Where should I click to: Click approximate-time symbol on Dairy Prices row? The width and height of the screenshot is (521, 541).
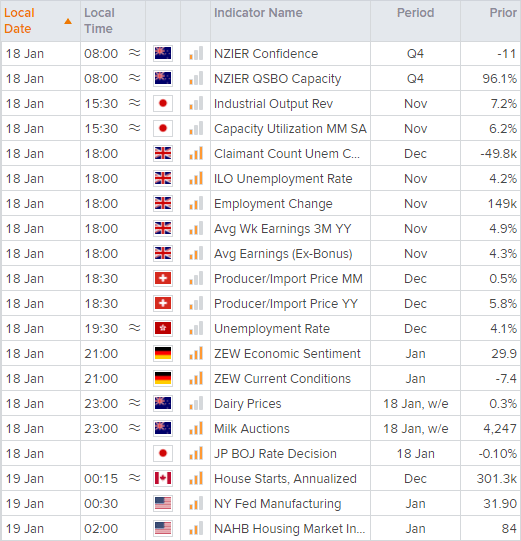coord(135,403)
